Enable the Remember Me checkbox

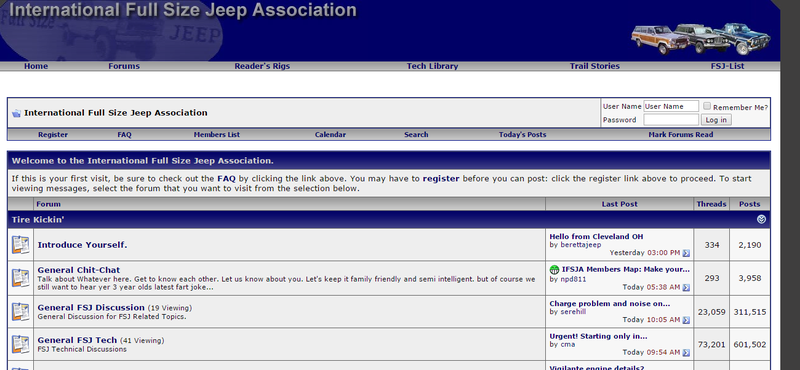click(x=707, y=106)
